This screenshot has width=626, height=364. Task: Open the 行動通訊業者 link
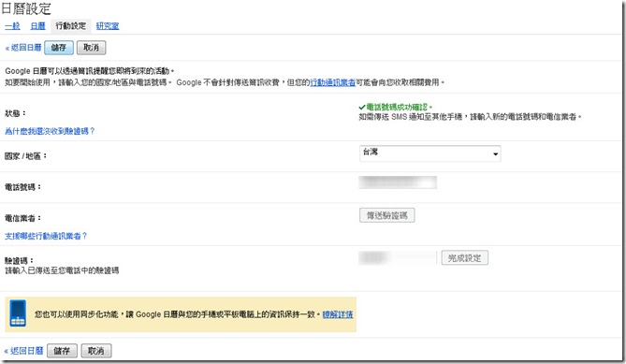tap(332, 82)
